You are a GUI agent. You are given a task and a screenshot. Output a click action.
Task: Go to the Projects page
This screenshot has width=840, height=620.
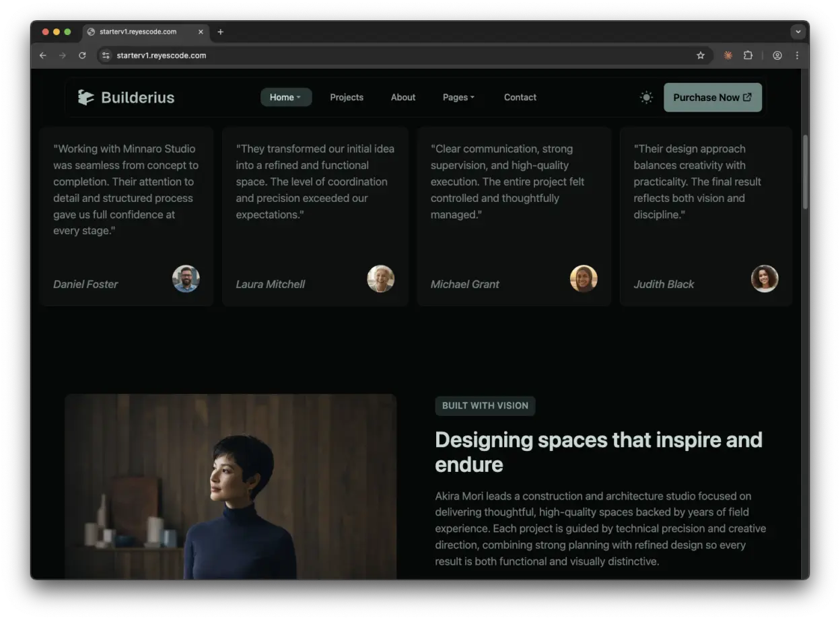tap(347, 98)
